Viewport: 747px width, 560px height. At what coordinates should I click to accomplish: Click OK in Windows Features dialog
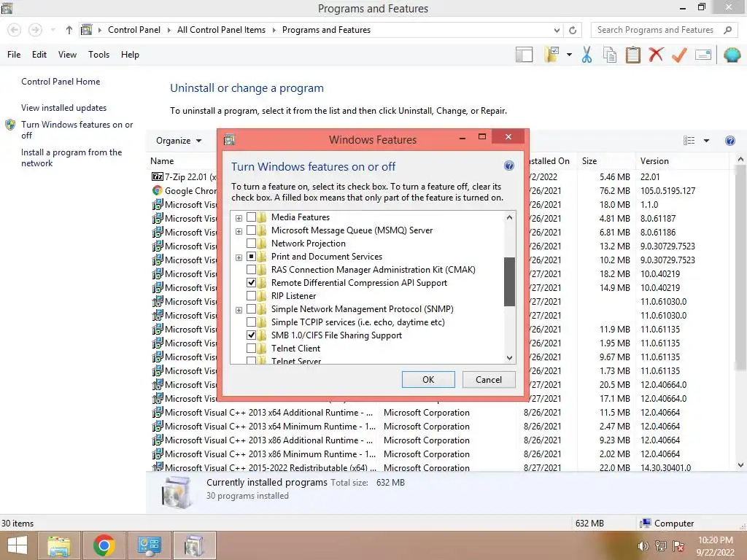(428, 379)
